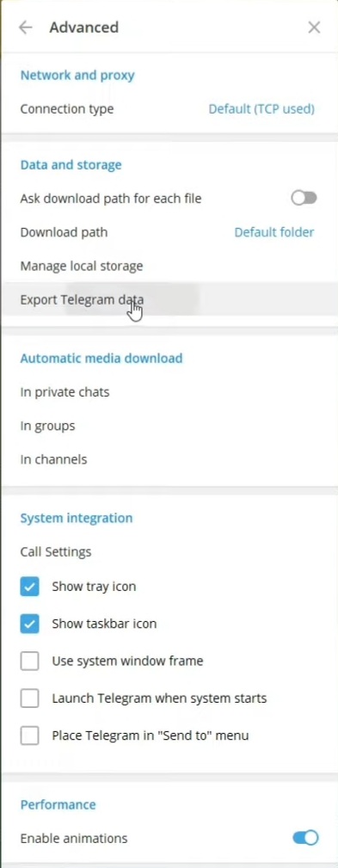Check Place Telegram in "Send to" menu

tap(30, 736)
